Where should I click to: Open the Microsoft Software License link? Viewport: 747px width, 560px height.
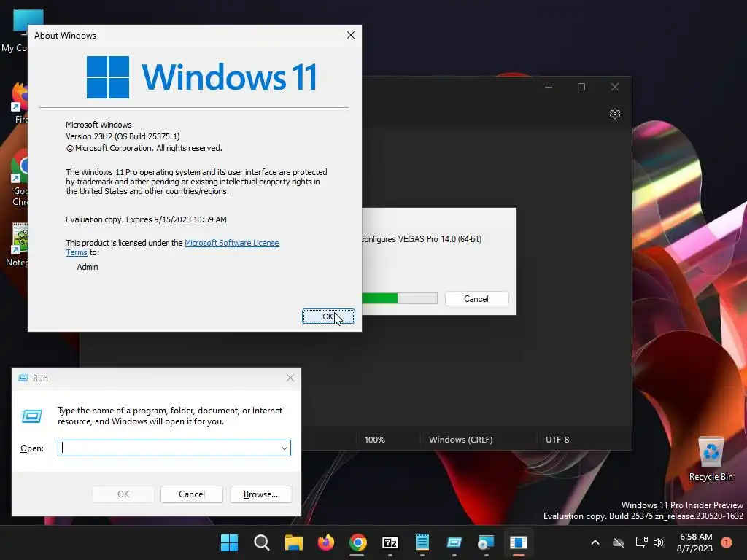pos(231,243)
